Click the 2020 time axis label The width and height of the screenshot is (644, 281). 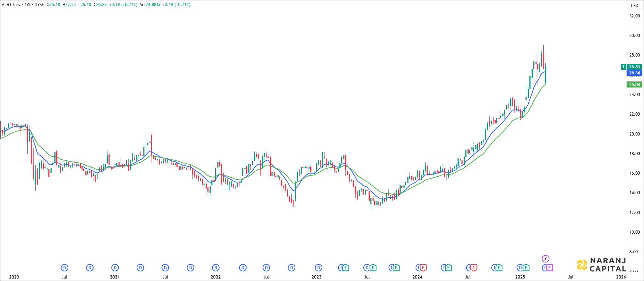click(x=14, y=277)
